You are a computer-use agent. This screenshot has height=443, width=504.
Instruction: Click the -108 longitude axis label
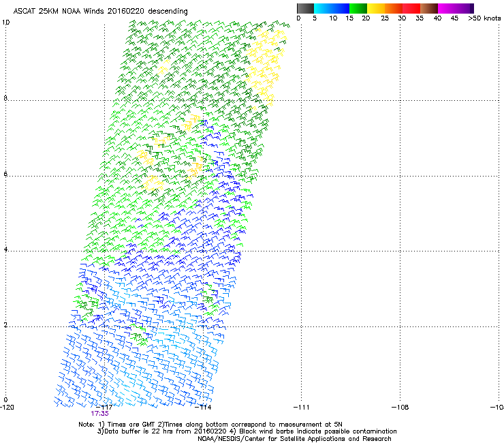(x=400, y=407)
